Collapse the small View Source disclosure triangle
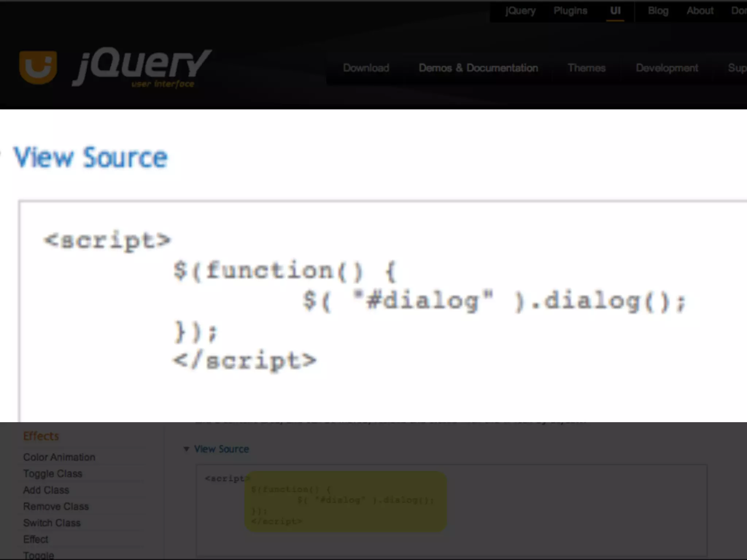Image resolution: width=747 pixels, height=560 pixels. point(186,449)
